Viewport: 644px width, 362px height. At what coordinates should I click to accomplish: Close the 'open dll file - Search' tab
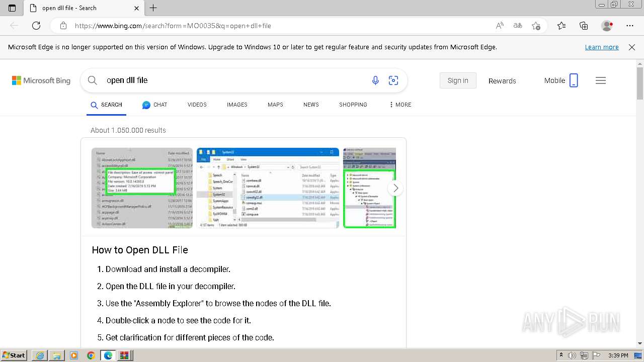(x=136, y=8)
